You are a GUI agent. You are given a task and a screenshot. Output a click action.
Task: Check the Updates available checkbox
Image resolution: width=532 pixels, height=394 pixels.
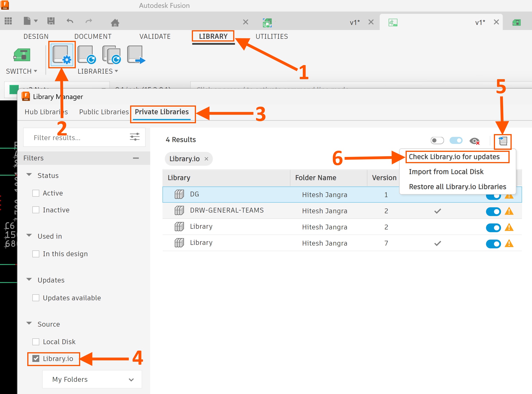pos(36,298)
